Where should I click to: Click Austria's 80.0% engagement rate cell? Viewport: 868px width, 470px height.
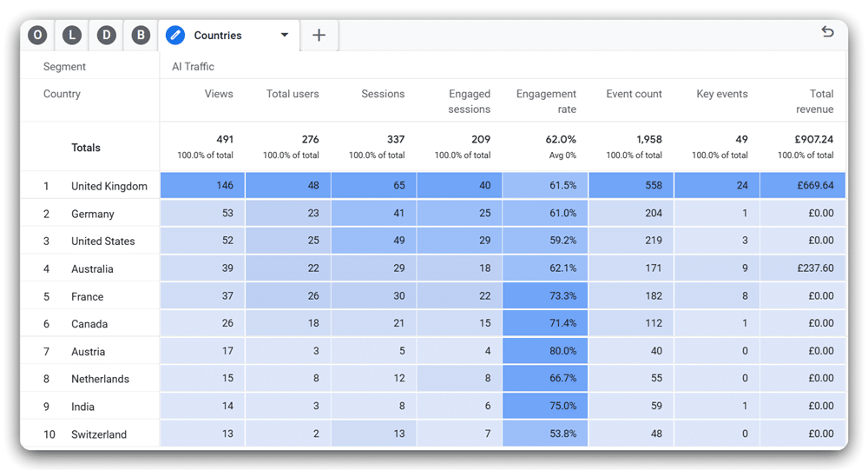coord(546,351)
